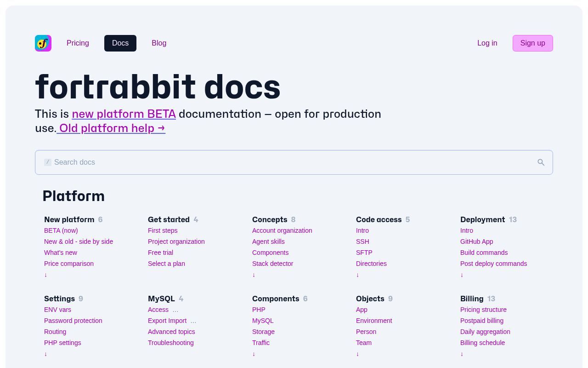Viewport: 588px width, 368px height.
Task: Open Storage page
Action: pos(263,332)
